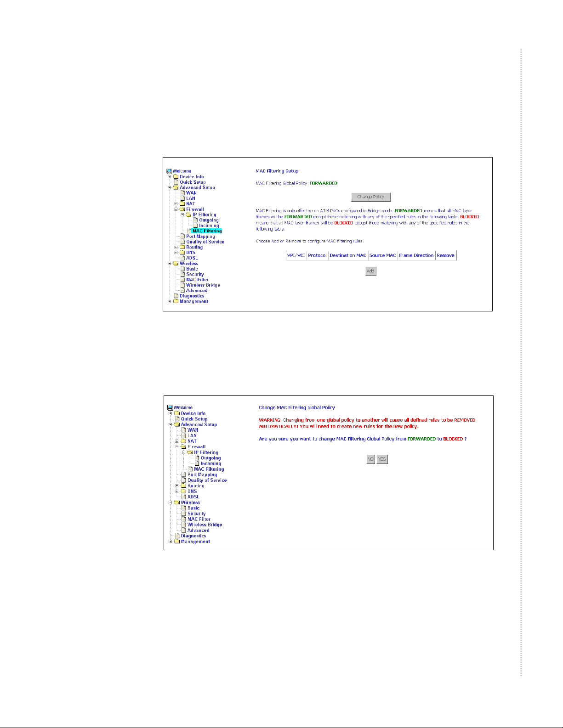Screen dimensions: 563x728
Task: Click Diagnostics page icon on MAC Filtering Setup screen
Action: [176, 296]
